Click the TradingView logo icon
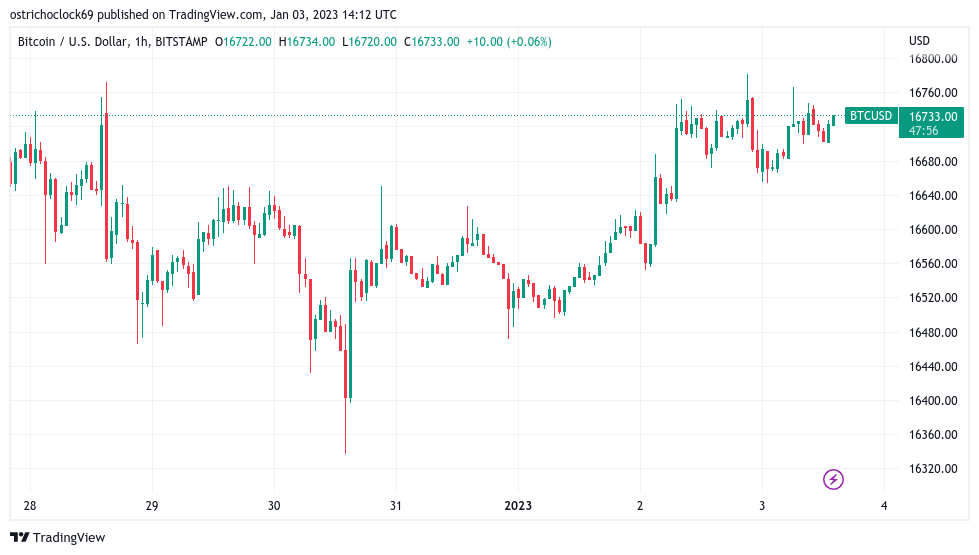Viewport: 979px width, 555px height. (19, 538)
